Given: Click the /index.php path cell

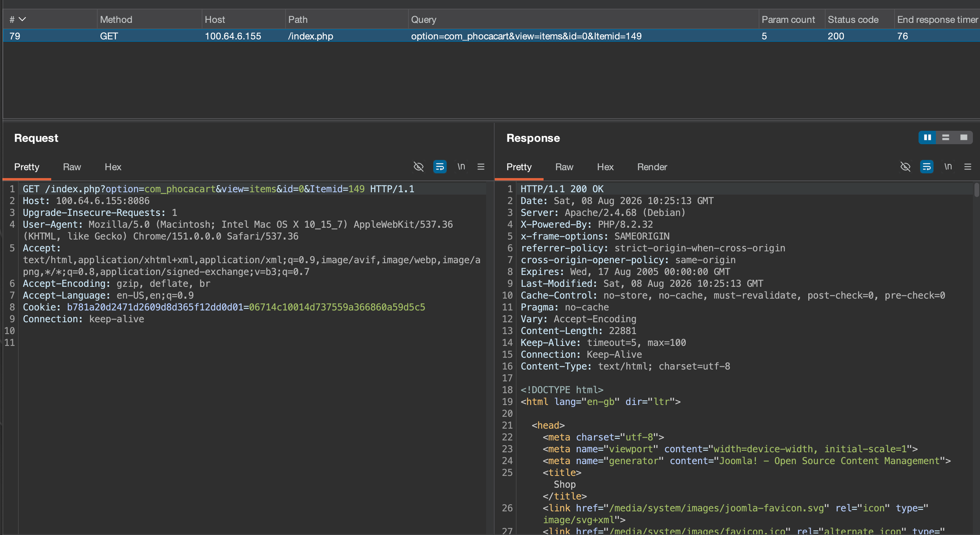Looking at the screenshot, I should [310, 36].
